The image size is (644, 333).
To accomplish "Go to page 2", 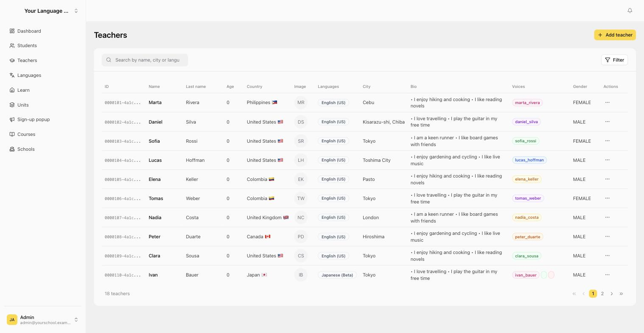I will coord(602,293).
